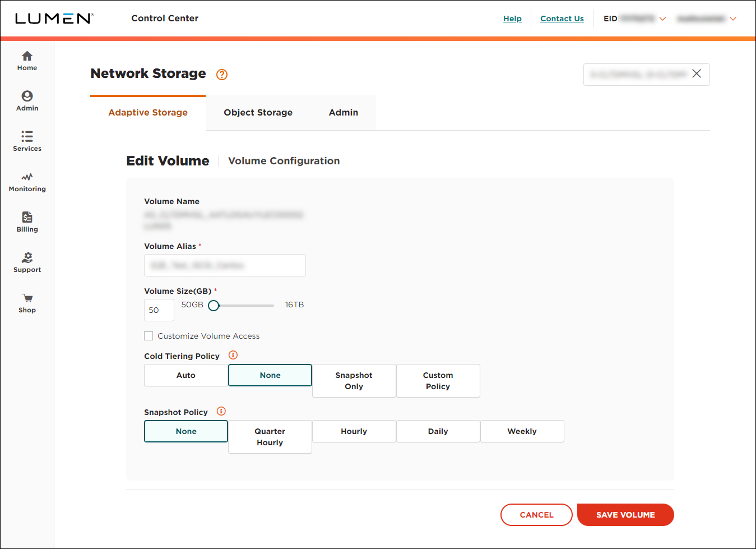756x549 pixels.
Task: Focus the Volume Size GB input box
Action: click(x=159, y=310)
